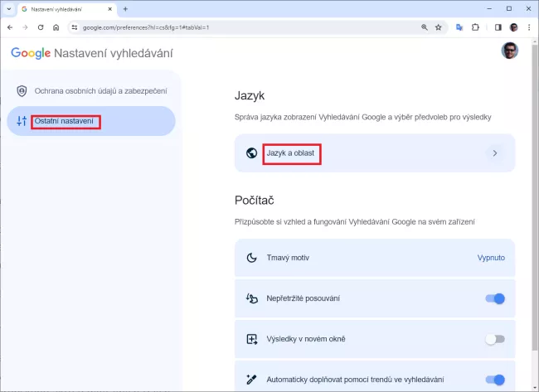Click the new window results icon

[x=251, y=339]
